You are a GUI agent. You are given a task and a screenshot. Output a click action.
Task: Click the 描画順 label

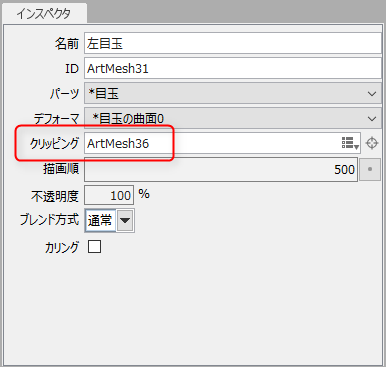(x=61, y=169)
